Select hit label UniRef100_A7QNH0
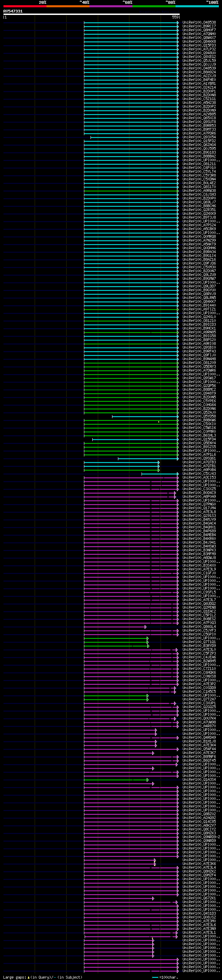 coord(199,34)
